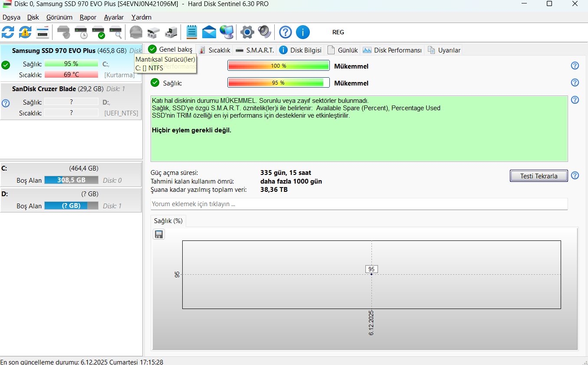This screenshot has width=588, height=365.
Task: Click the blue info circle toolbar icon
Action: (303, 32)
